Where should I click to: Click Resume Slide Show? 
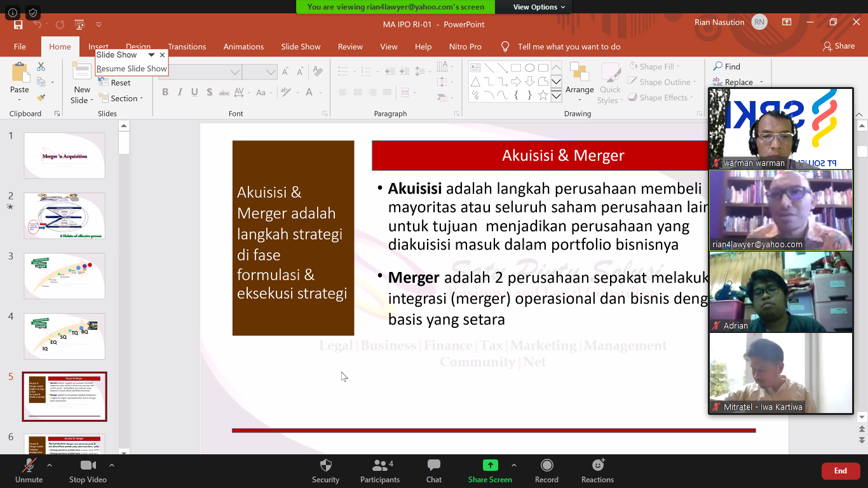click(x=132, y=69)
